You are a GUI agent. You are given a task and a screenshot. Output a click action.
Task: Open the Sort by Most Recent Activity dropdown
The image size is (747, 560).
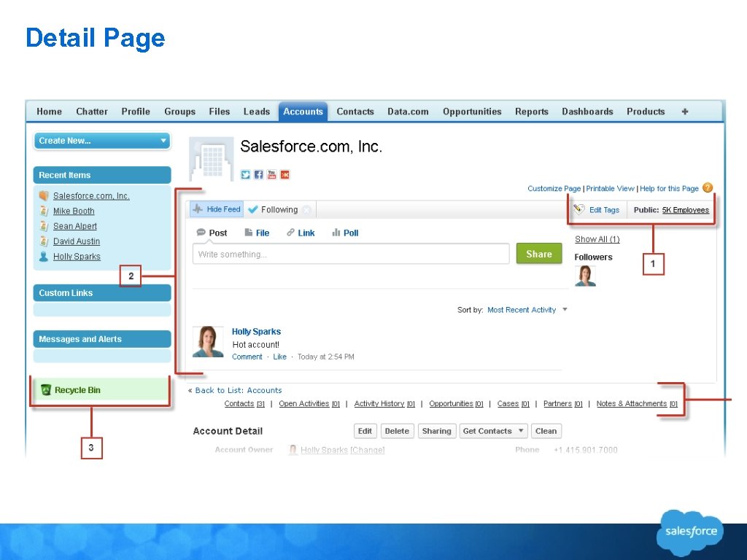pos(527,310)
